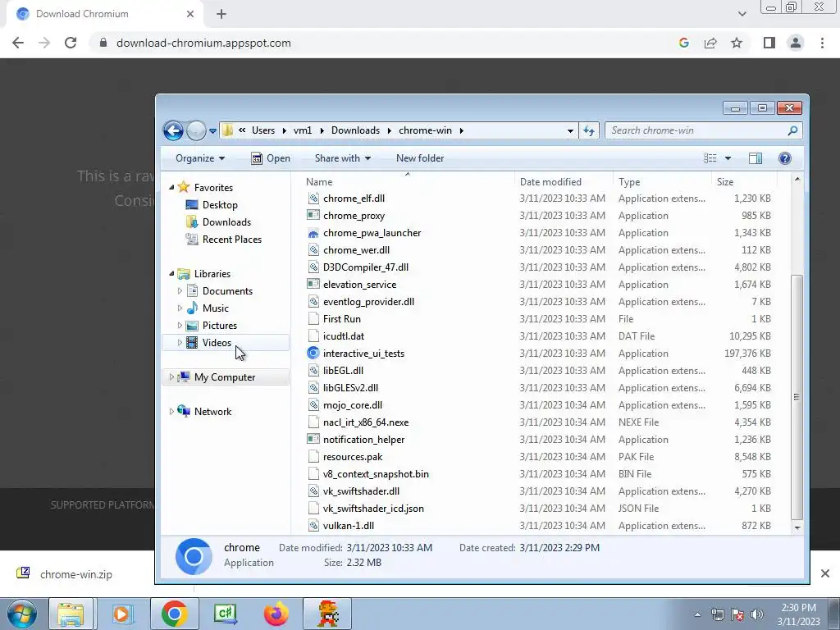Select libGLESv2.dll file
The image size is (840, 630).
point(350,388)
